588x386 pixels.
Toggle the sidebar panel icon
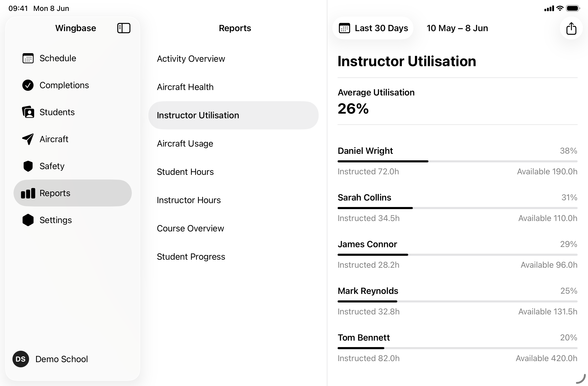124,28
